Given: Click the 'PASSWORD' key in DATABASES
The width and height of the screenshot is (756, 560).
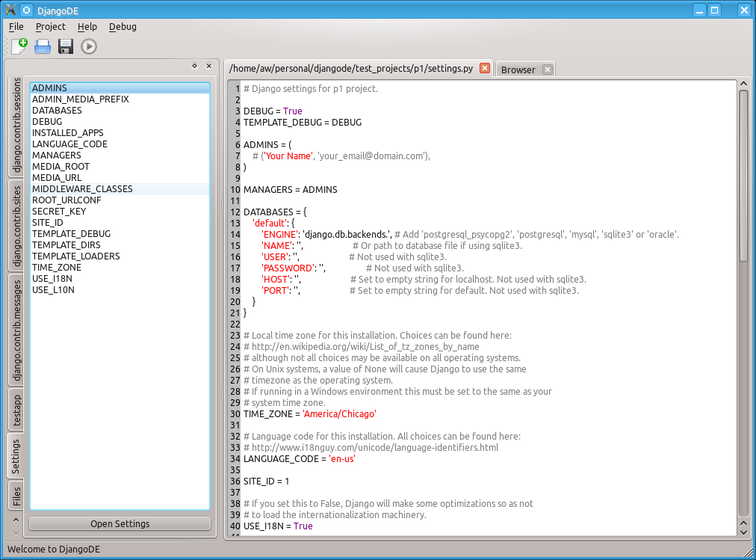Looking at the screenshot, I should [x=288, y=268].
